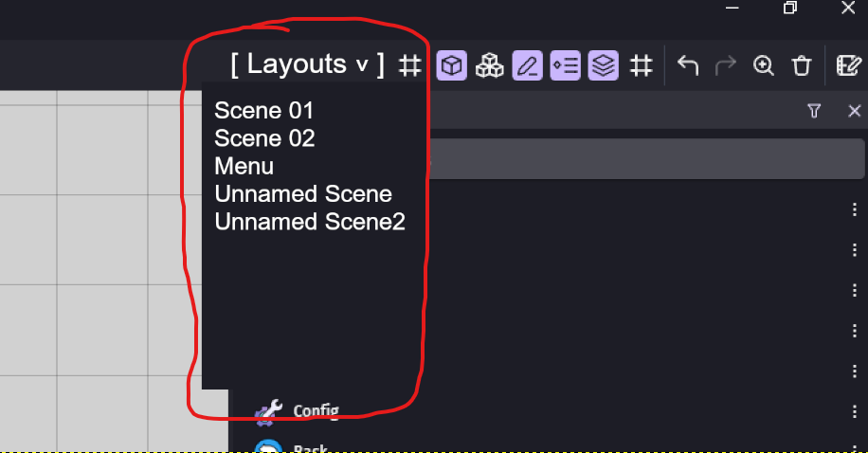
Task: Delete selection with the trash icon
Action: (x=801, y=66)
